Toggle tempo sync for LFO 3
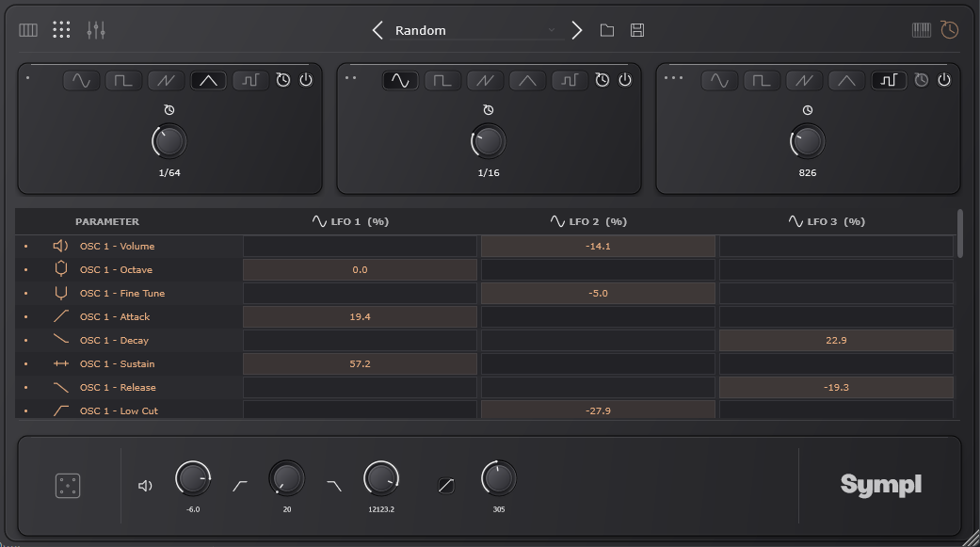This screenshot has width=980, height=547. (x=922, y=80)
